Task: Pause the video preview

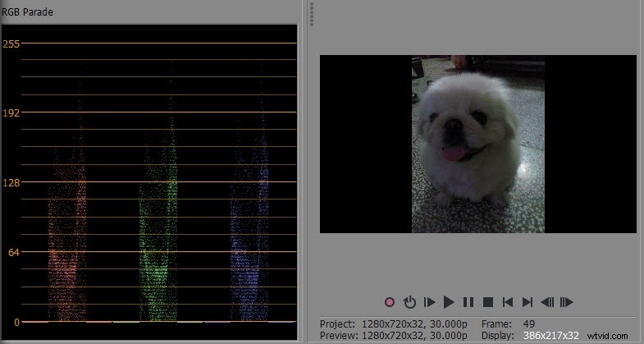Action: pos(468,302)
